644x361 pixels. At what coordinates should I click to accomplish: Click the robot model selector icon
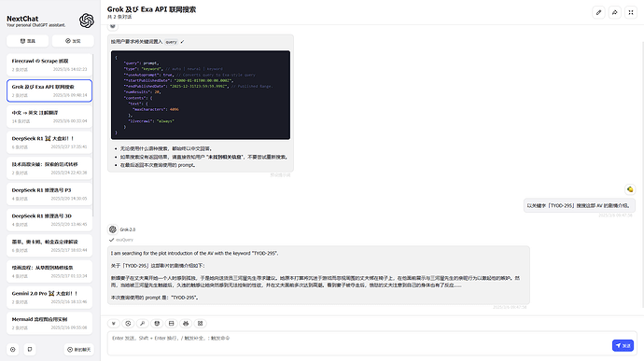pyautogui.click(x=186, y=324)
